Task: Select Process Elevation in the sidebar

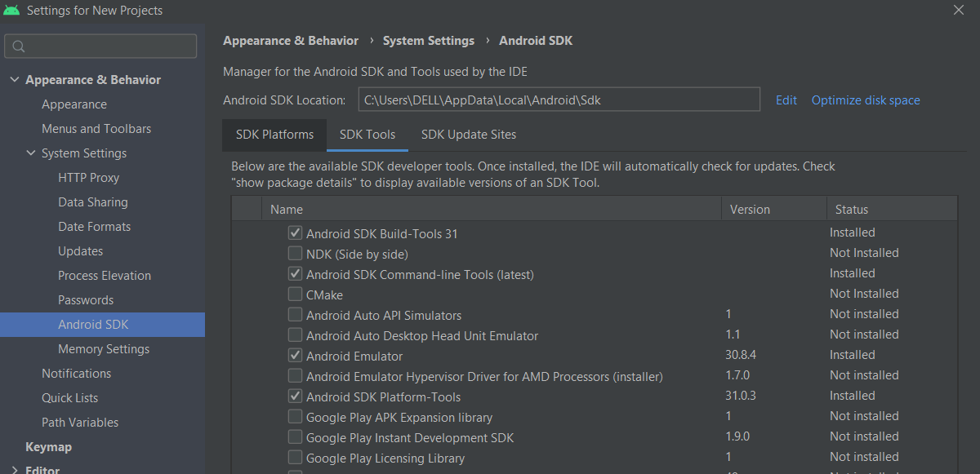Action: click(105, 276)
